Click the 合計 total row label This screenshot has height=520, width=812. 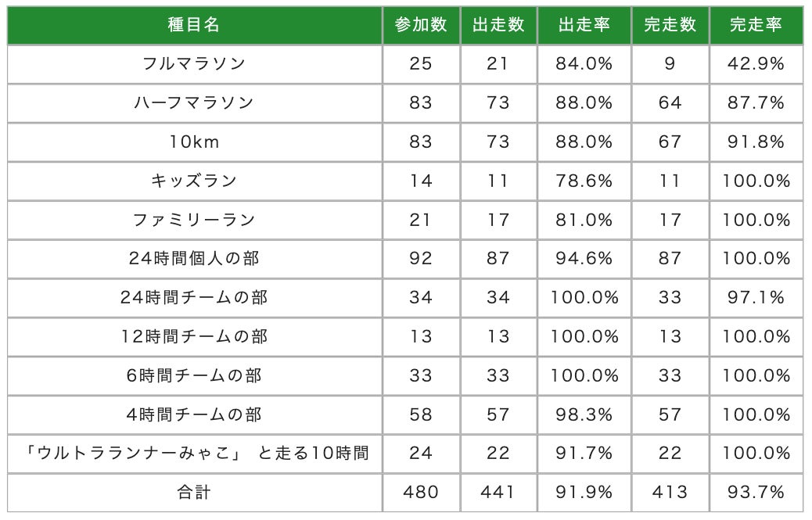[194, 492]
